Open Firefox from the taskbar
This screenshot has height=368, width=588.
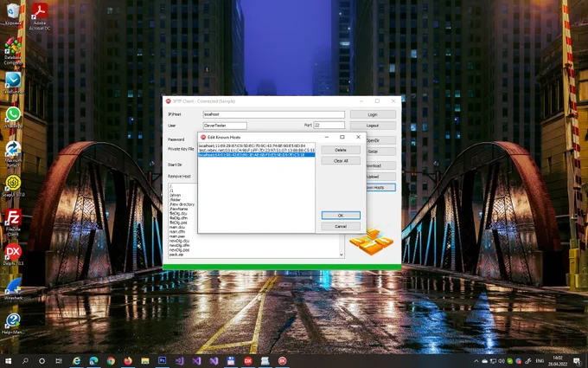(x=128, y=361)
